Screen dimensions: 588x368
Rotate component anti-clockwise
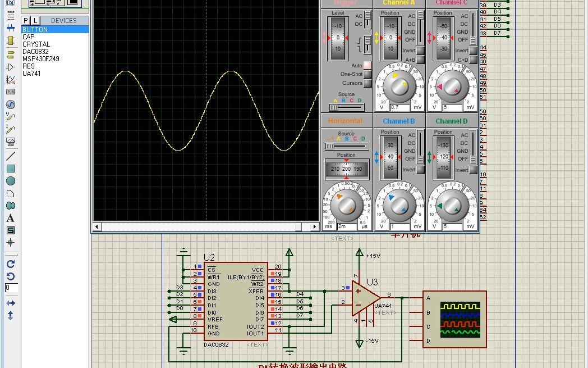click(x=11, y=276)
